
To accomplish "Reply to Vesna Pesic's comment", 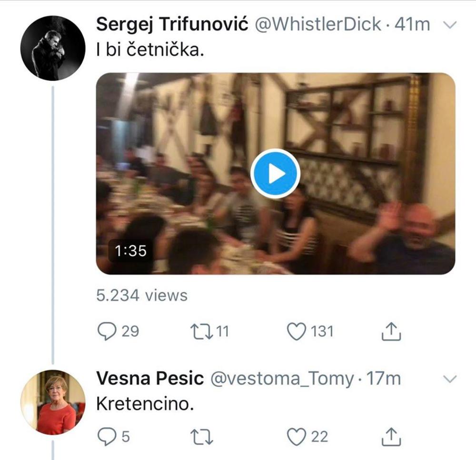I will [107, 436].
